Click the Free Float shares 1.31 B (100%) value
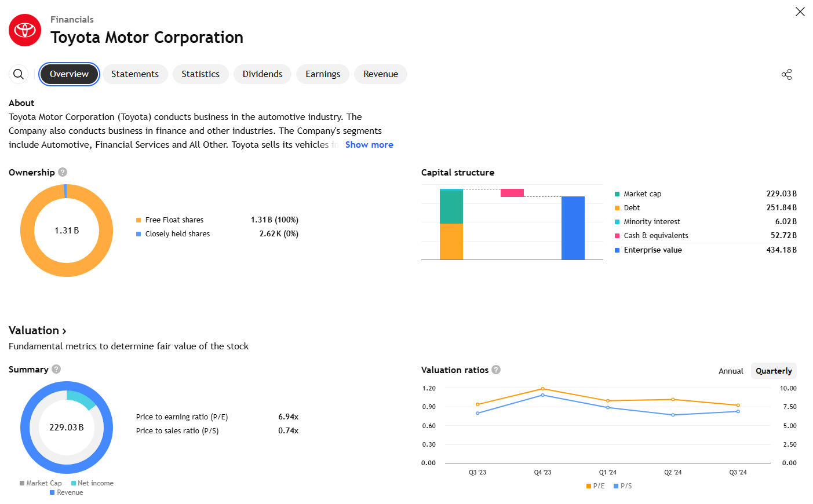Viewport: 813px width, 504px height. coord(275,220)
